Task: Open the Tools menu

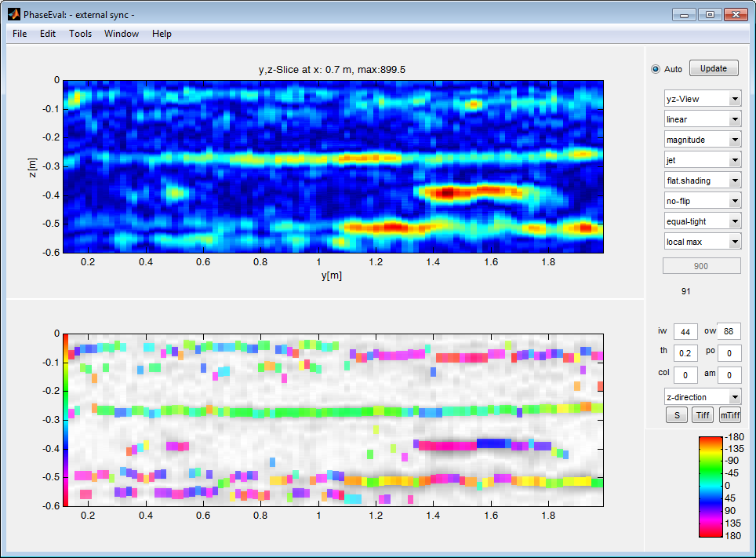Action: tap(80, 34)
